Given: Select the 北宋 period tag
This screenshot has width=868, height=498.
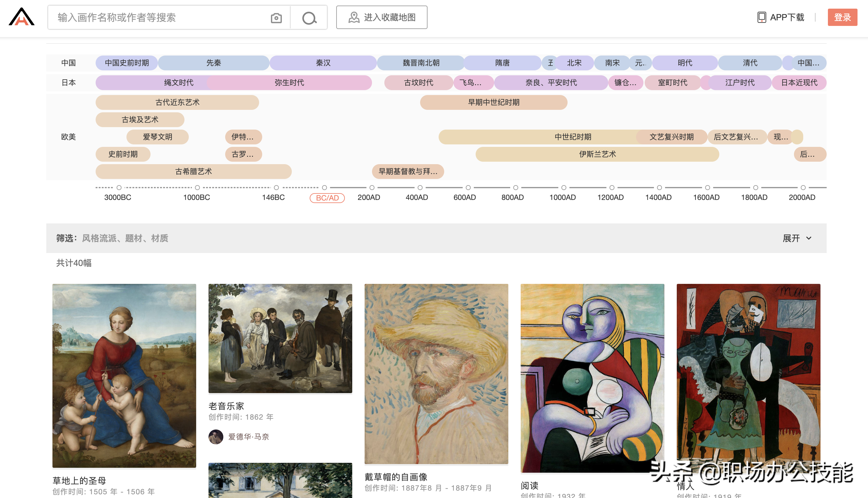Looking at the screenshot, I should click(x=574, y=63).
